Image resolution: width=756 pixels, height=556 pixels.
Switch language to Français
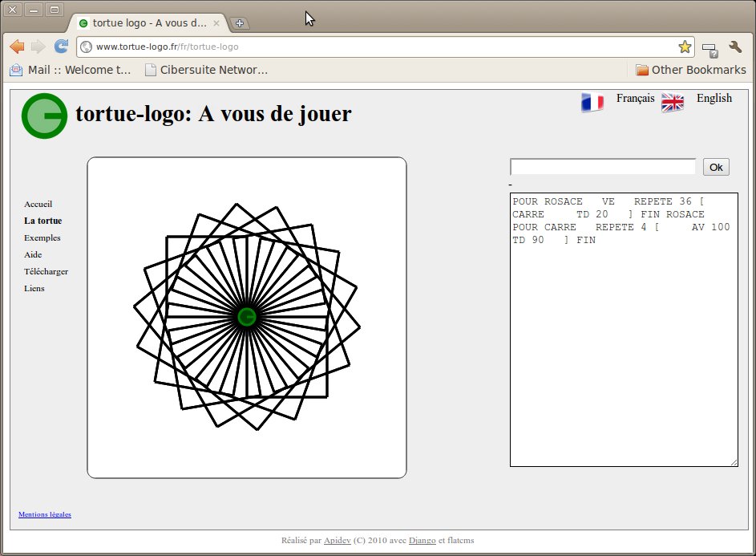pyautogui.click(x=636, y=99)
